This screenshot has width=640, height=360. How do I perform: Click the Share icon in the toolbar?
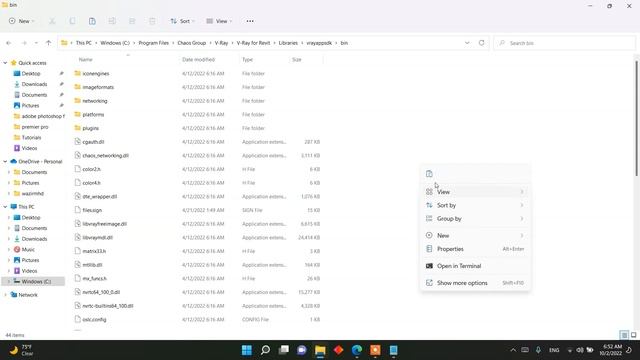(132, 21)
